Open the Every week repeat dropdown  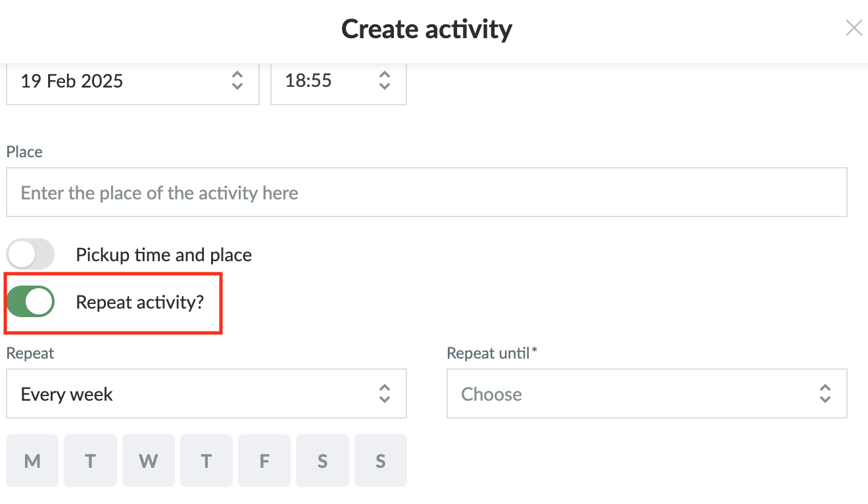tap(206, 393)
